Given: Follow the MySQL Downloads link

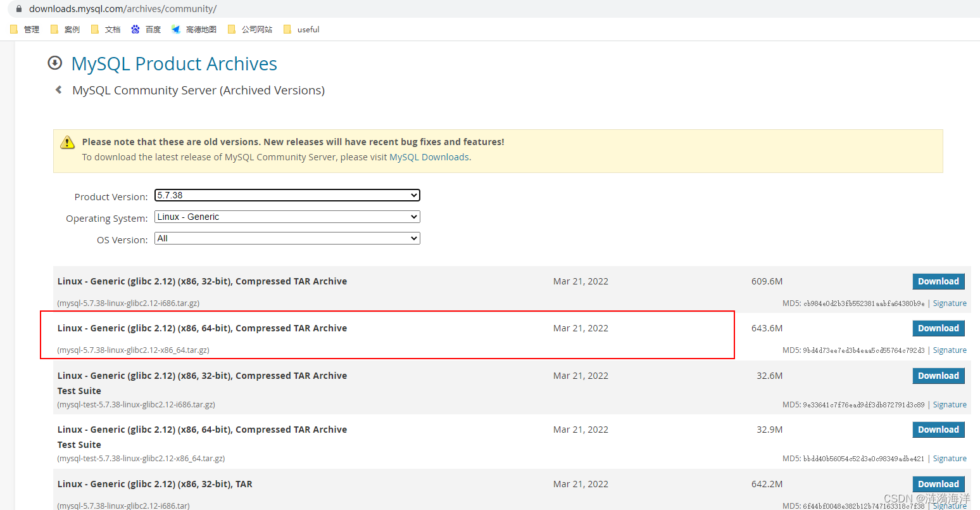Looking at the screenshot, I should (429, 157).
